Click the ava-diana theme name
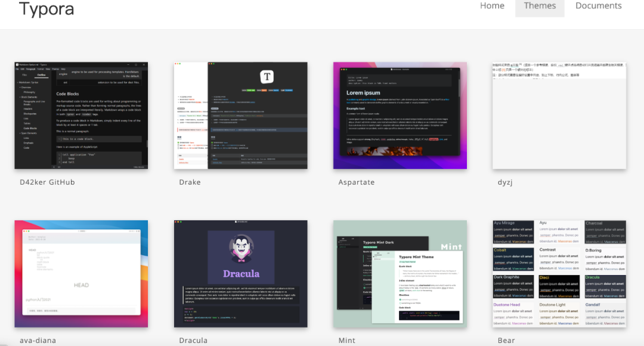The image size is (644, 346). click(38, 340)
